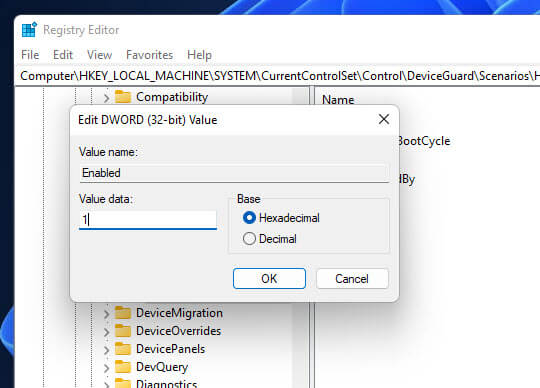
Task: Open the Help menu
Action: [x=199, y=55]
